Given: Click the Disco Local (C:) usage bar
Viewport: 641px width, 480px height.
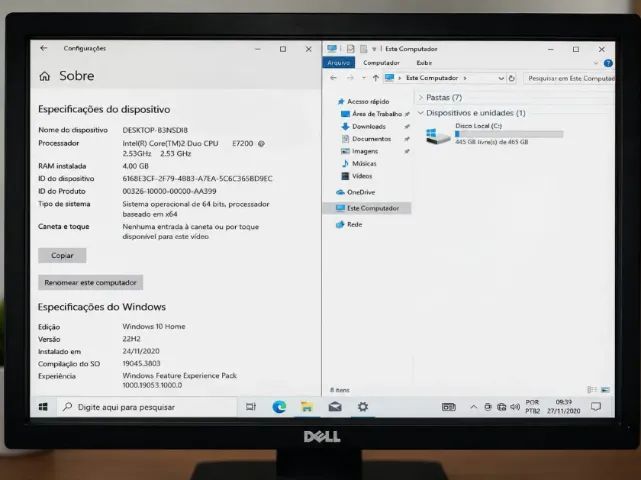Looking at the screenshot, I should pos(509,134).
